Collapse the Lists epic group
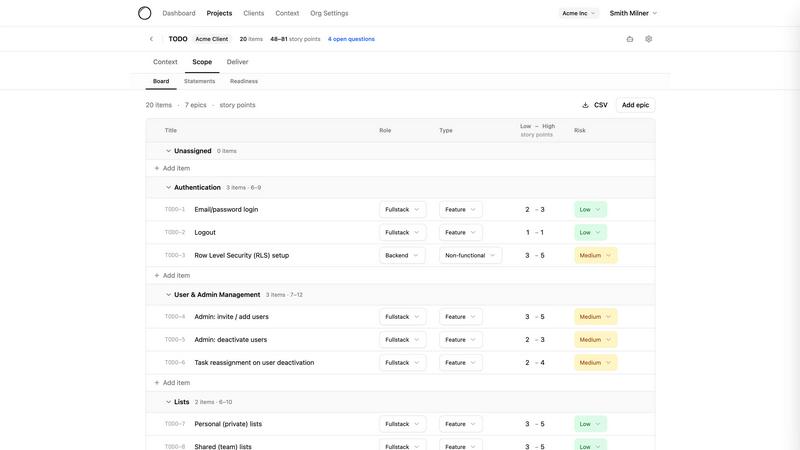This screenshot has height=450, width=800. tap(169, 402)
